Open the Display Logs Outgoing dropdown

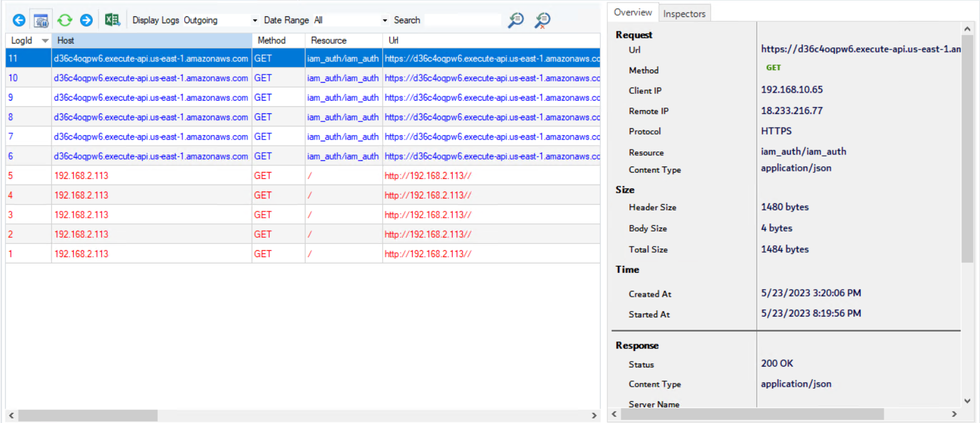point(255,21)
